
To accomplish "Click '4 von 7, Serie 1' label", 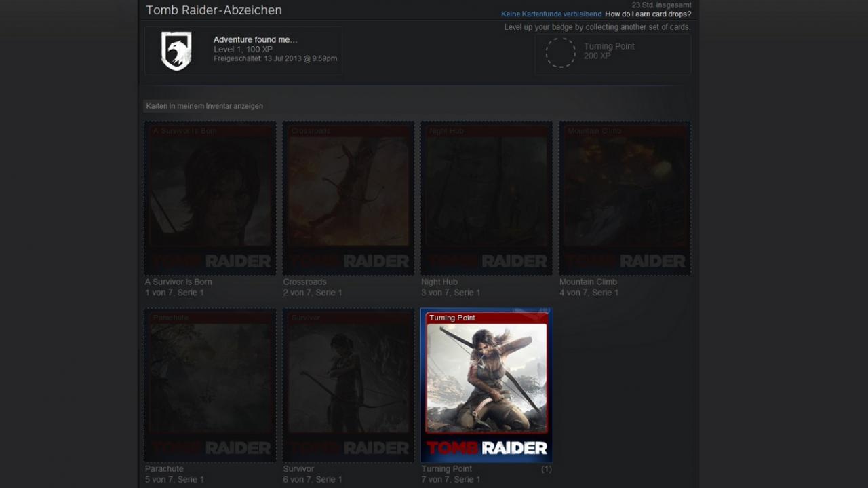I will click(x=589, y=293).
